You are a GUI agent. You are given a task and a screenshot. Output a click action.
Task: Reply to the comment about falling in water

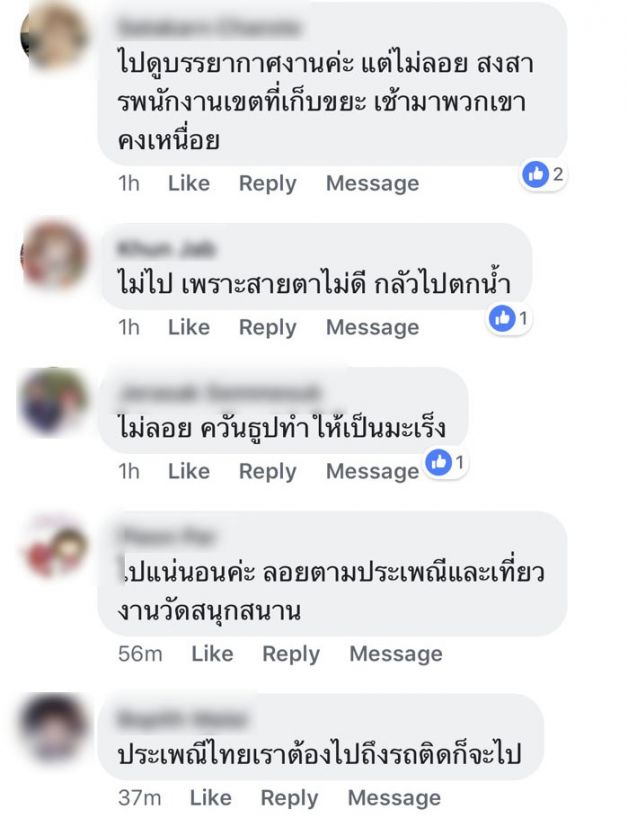(x=268, y=328)
